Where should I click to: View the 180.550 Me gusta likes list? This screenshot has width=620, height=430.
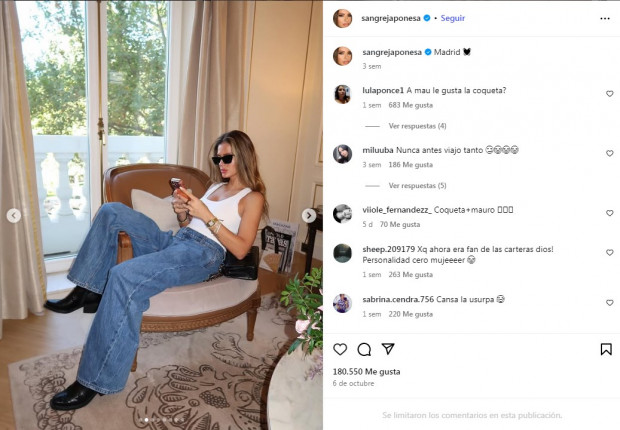(367, 371)
